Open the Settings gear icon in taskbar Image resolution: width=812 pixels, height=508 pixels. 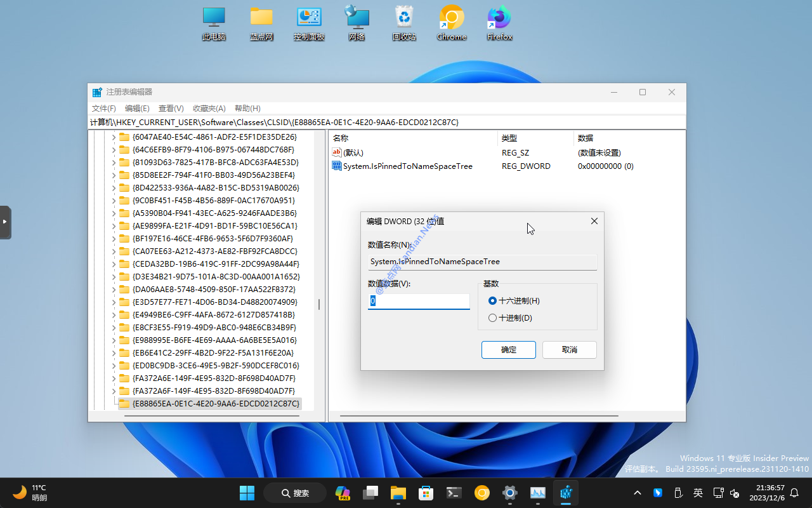click(x=509, y=493)
